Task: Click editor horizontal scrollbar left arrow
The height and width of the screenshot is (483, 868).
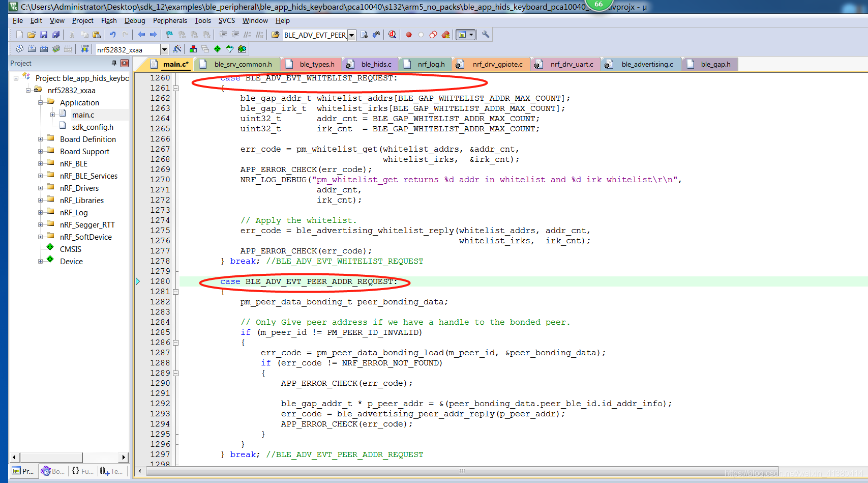Action: tap(140, 471)
